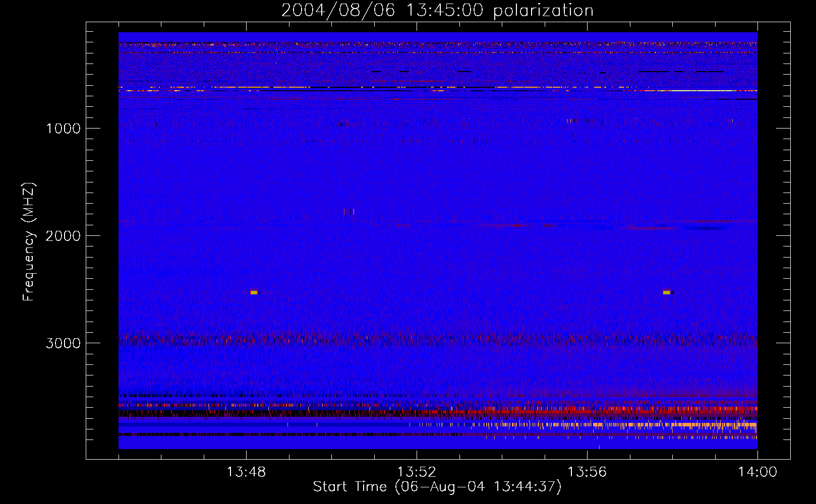Click the 3000 frequency tick label

click(63, 343)
